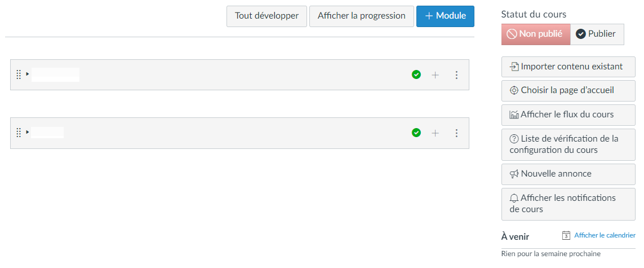Expand the second module with its triangle
The width and height of the screenshot is (644, 268).
pos(28,132)
